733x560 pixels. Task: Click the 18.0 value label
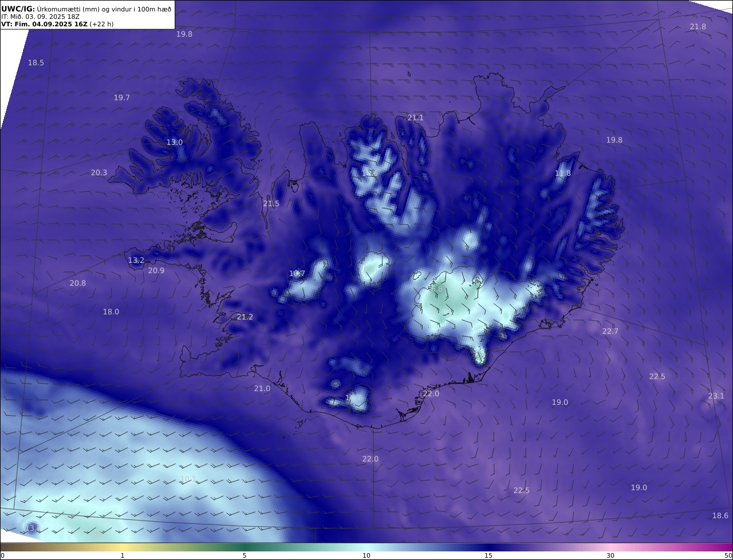(x=111, y=312)
